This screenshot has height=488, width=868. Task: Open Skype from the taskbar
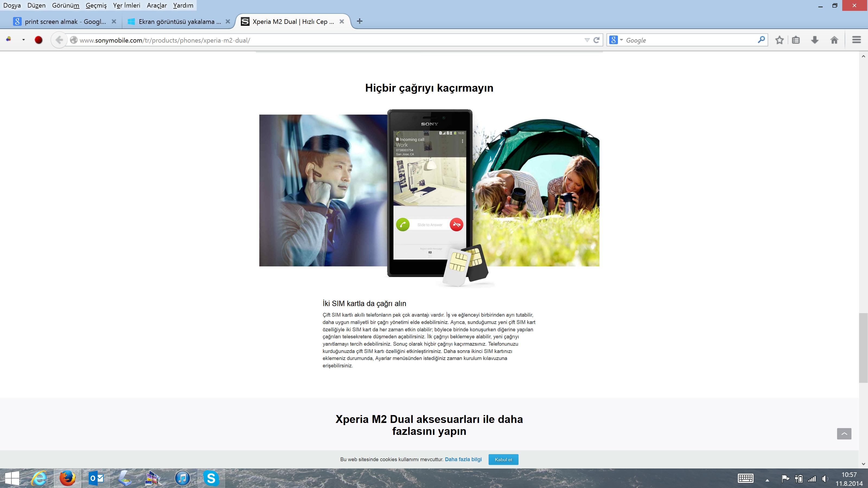(x=211, y=478)
